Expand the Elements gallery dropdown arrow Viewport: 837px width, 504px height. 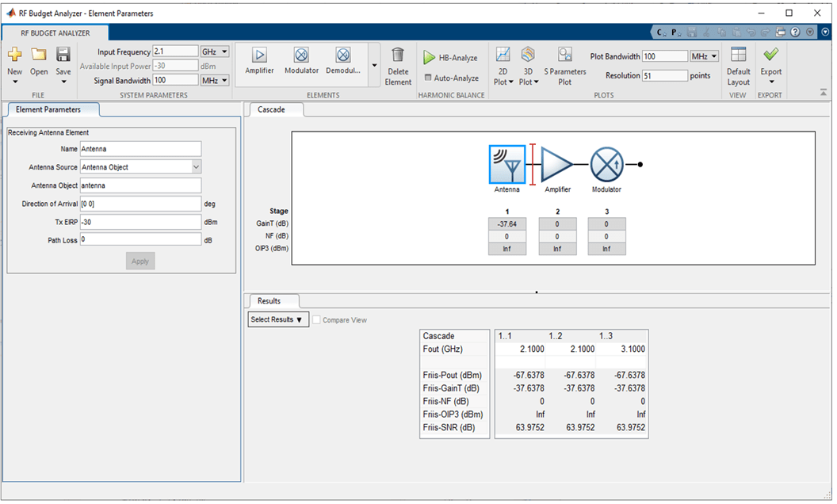coord(374,65)
